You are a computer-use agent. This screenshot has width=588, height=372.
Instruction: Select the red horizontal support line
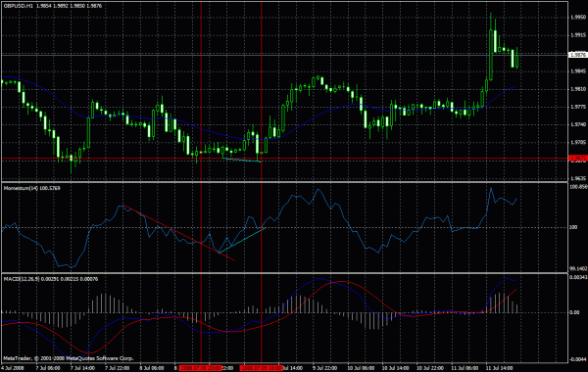point(285,159)
